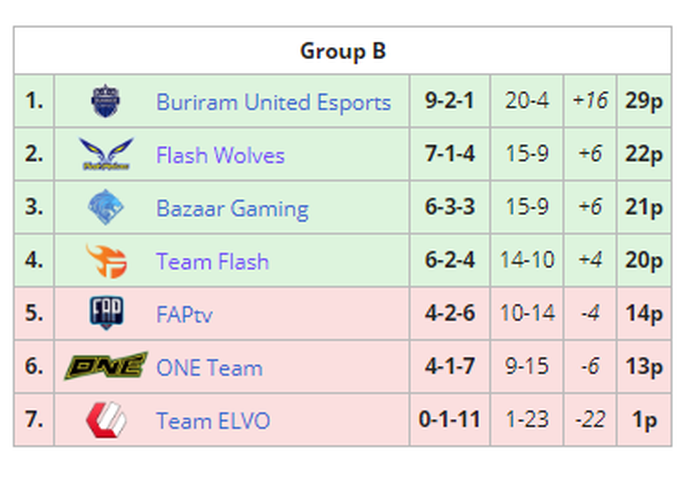The height and width of the screenshot is (493, 700).
Task: Open the Buriram United Esports link
Action: pos(273,102)
